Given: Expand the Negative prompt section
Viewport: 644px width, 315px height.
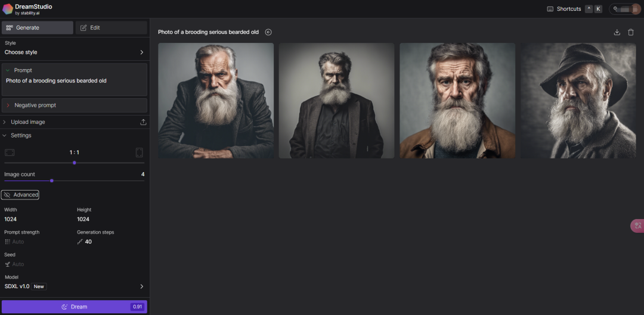Looking at the screenshot, I should [x=8, y=105].
